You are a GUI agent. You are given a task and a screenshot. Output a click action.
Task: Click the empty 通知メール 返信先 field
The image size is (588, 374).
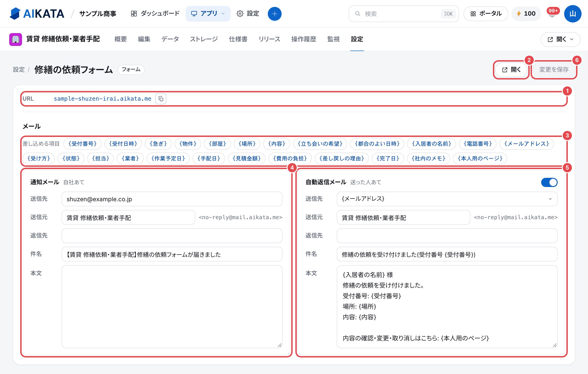tap(172, 236)
